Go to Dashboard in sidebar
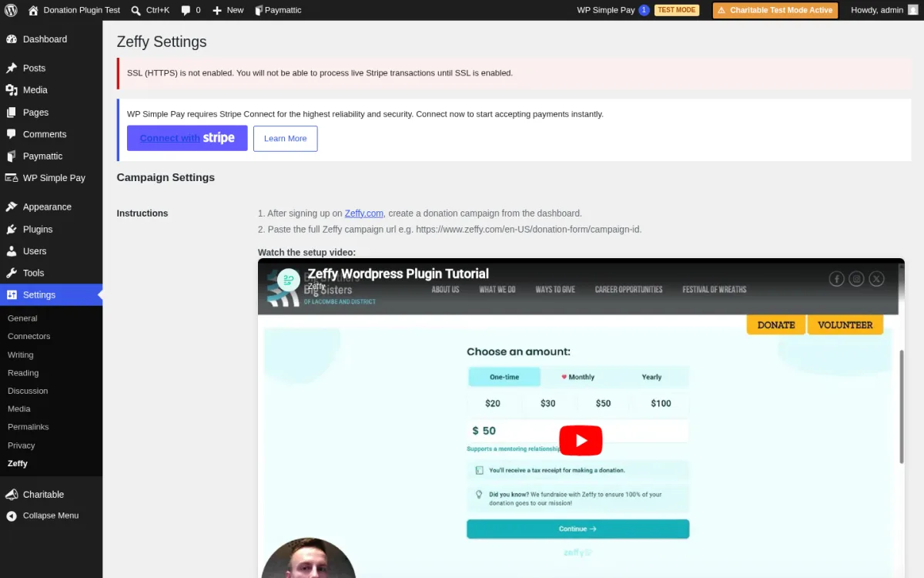 [x=51, y=39]
